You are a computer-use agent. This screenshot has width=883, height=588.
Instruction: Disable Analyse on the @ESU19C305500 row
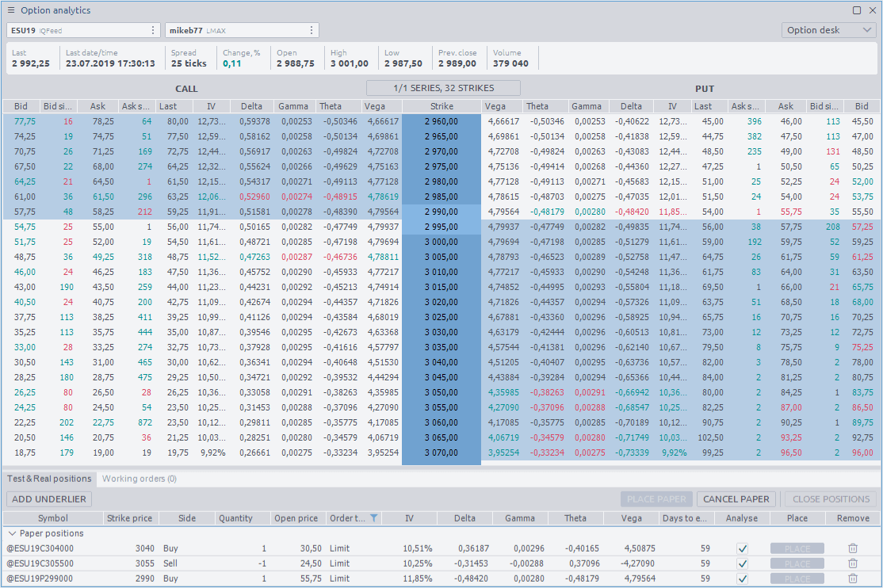(x=743, y=563)
